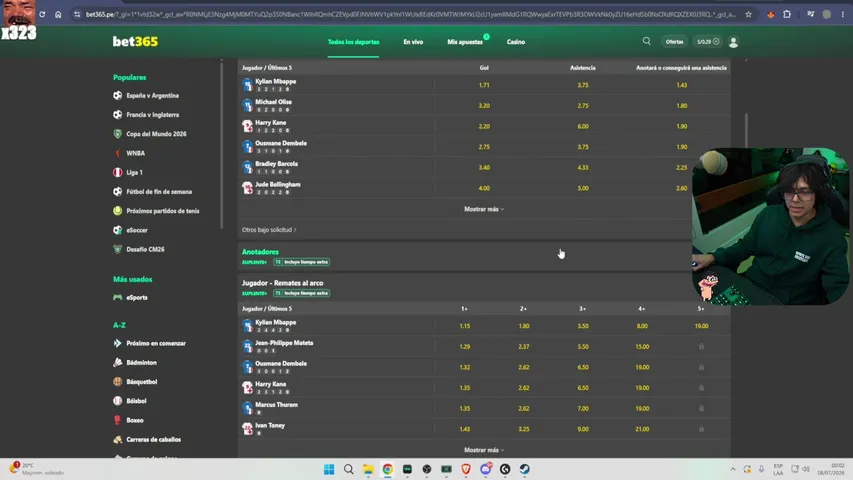The image size is (853, 480).
Task: Open Béisbol in the A-Z list
Action: 136,401
